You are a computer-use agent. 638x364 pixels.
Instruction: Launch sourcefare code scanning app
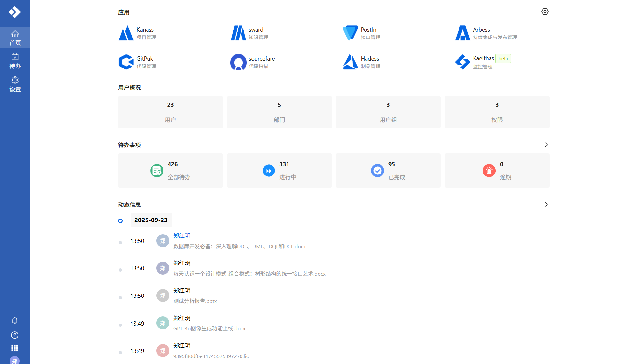pos(253,62)
